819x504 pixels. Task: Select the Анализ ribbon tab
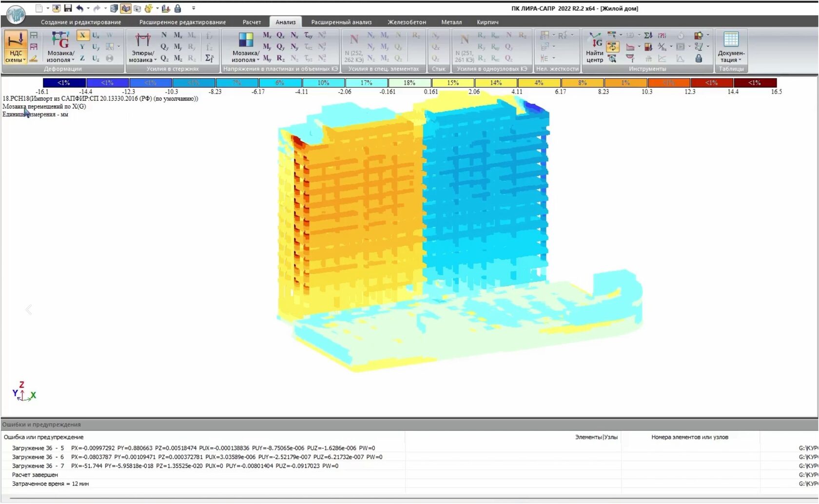tap(285, 22)
